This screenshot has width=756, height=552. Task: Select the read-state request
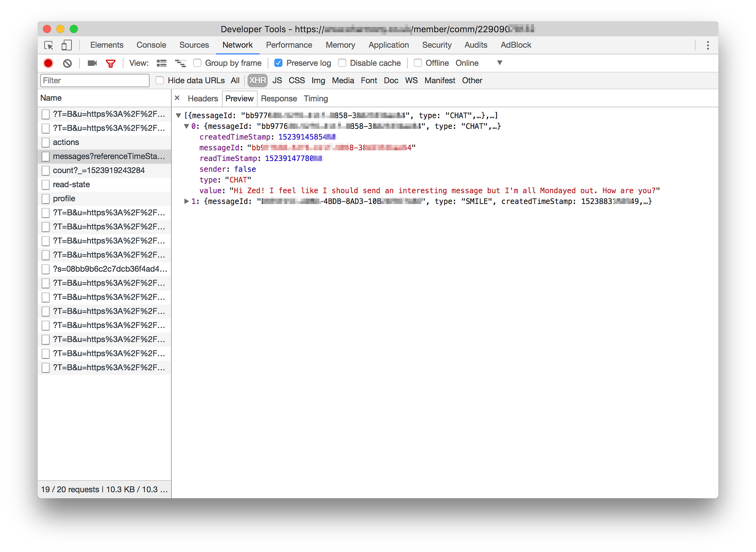(x=71, y=184)
